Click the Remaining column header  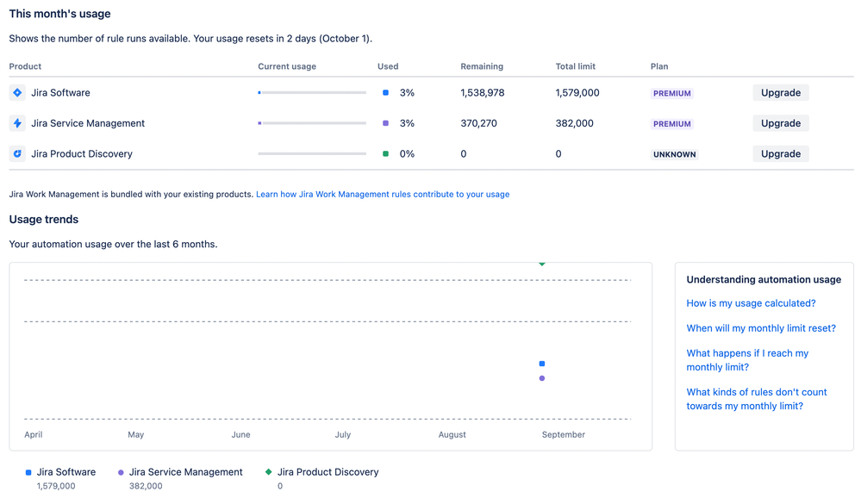pos(482,66)
